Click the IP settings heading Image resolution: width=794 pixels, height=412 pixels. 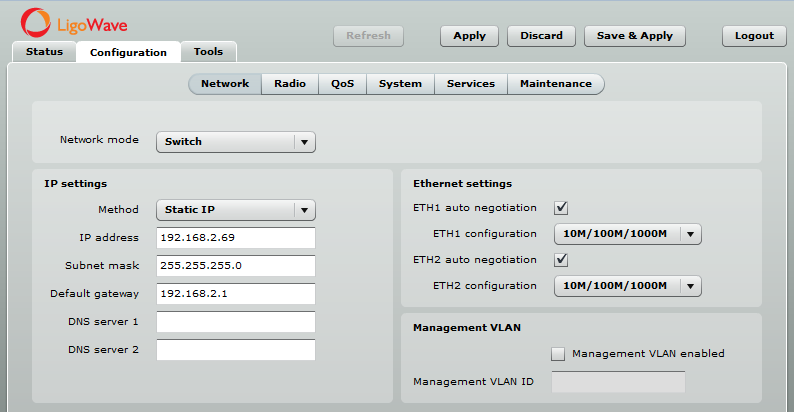(x=75, y=184)
